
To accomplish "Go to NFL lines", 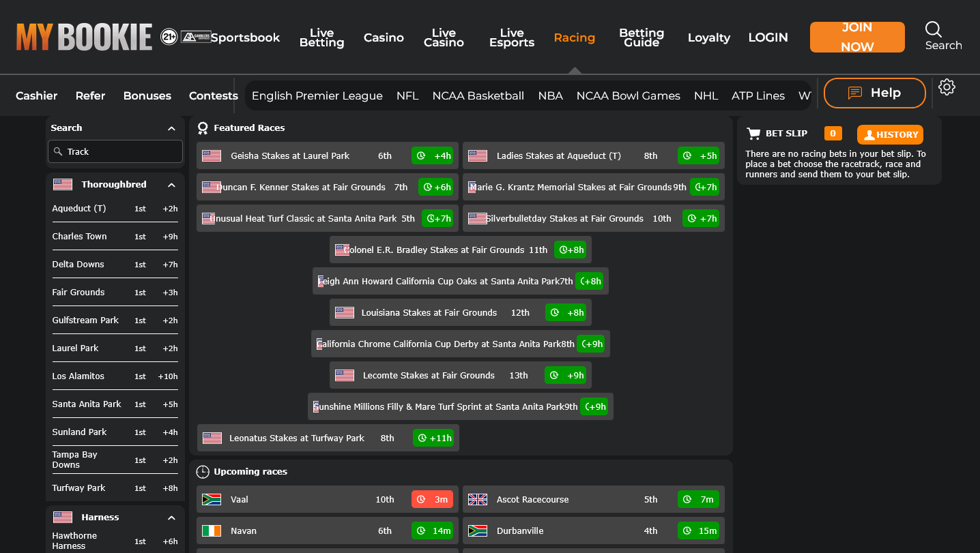I will click(x=407, y=95).
